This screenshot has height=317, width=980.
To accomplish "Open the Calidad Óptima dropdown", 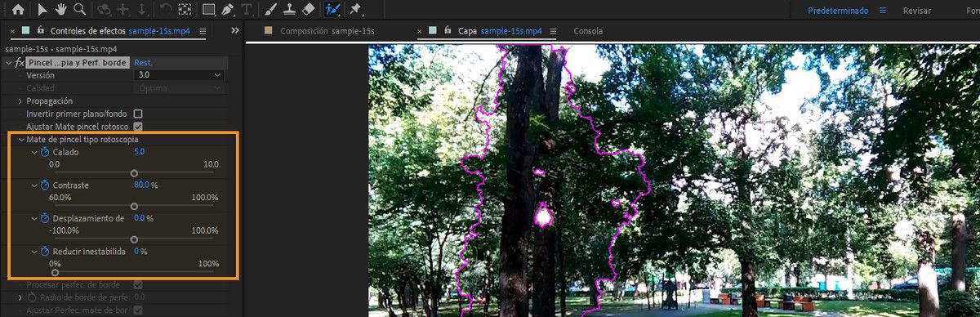I will point(180,87).
